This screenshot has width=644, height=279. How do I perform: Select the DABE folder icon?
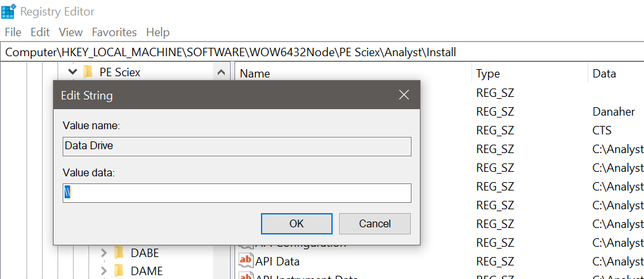(119, 253)
